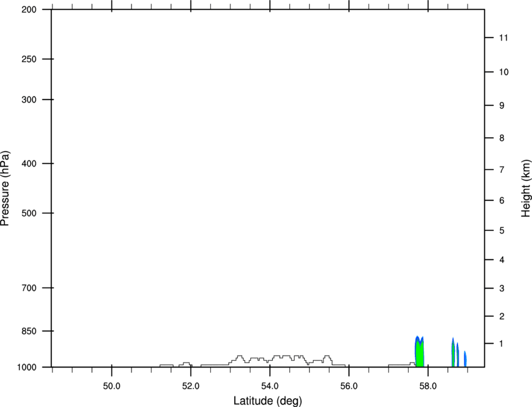Viewport: 532px width, 407px height.
Task: Click the 1000 pressure tick label
Action: 27,368
